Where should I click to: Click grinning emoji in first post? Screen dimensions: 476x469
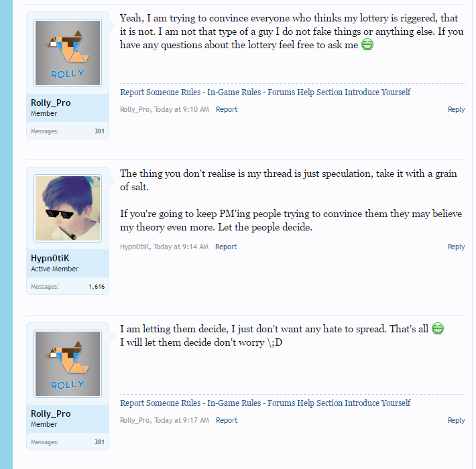click(367, 45)
